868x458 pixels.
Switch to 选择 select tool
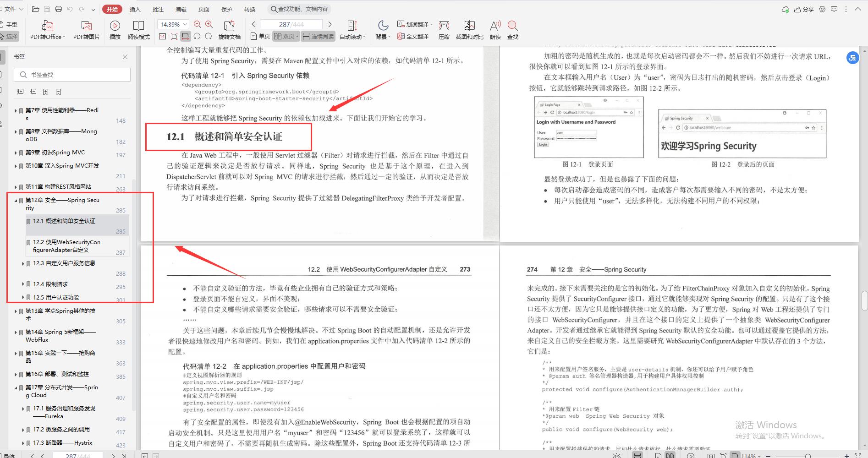point(8,36)
